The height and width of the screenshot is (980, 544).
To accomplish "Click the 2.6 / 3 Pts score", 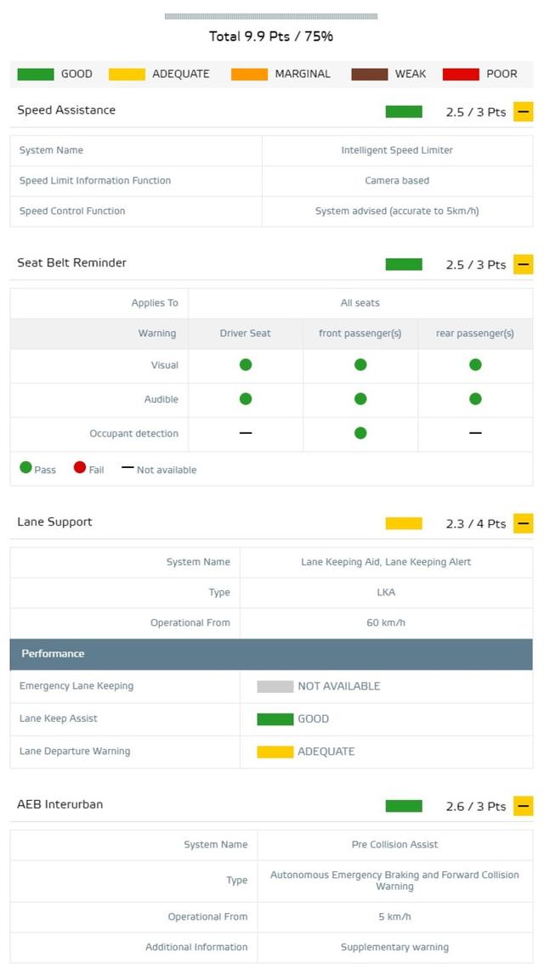I will pyautogui.click(x=476, y=807).
